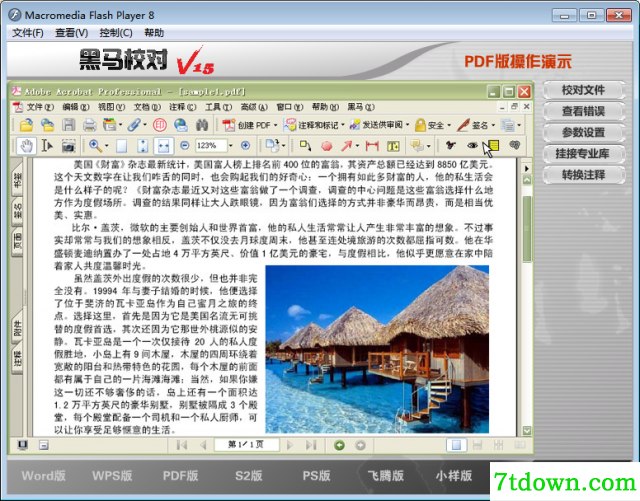Click the beach huts photo in document
Image resolution: width=640 pixels, height=501 pixels.
[377, 349]
